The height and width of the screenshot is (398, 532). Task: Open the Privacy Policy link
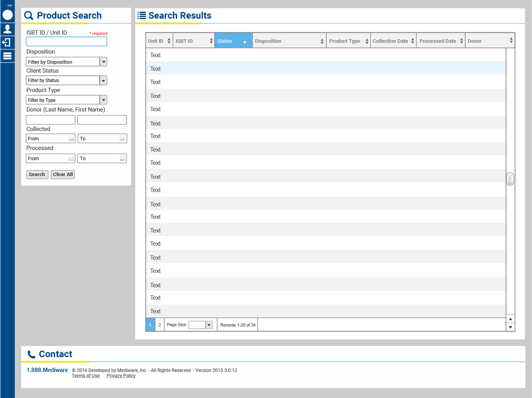[x=121, y=376]
